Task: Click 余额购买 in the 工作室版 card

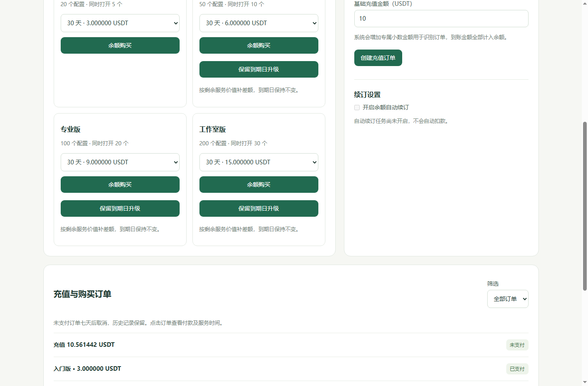Action: [259, 185]
